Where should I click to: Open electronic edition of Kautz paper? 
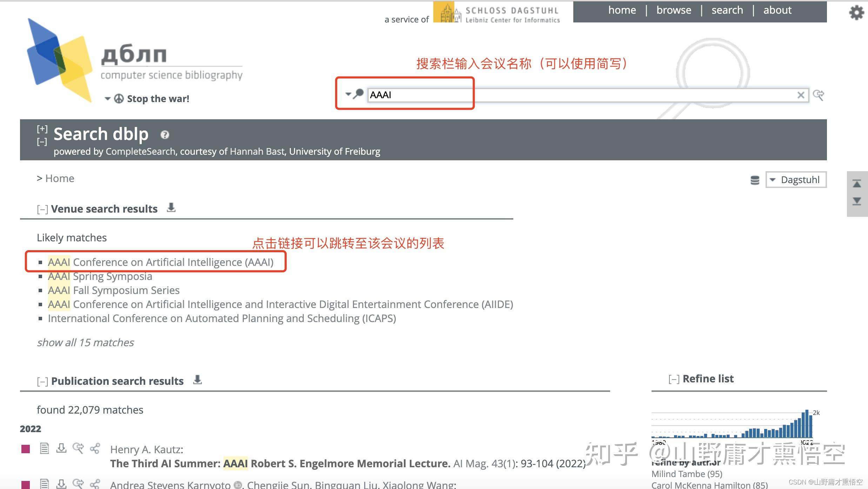(x=44, y=448)
